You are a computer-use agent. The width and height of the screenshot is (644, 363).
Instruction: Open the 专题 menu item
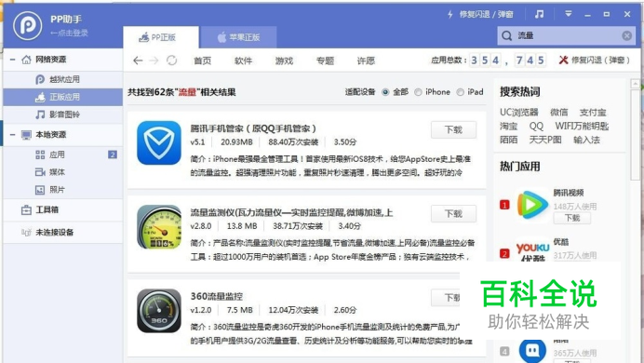point(325,60)
